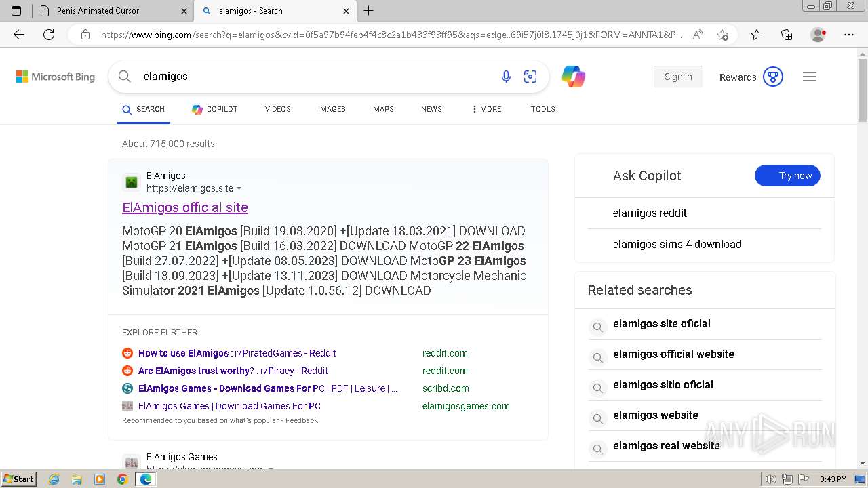This screenshot has height=488, width=868.
Task: Click the volume speaker tray icon
Action: 770,479
